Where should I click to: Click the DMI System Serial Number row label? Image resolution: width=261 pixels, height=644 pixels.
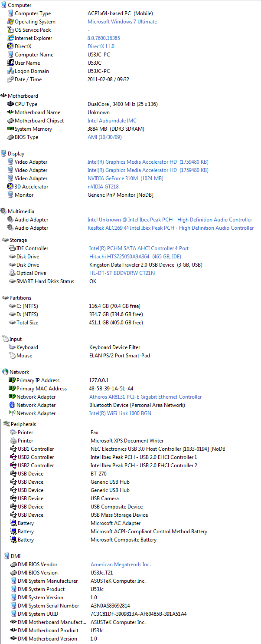coord(49,606)
